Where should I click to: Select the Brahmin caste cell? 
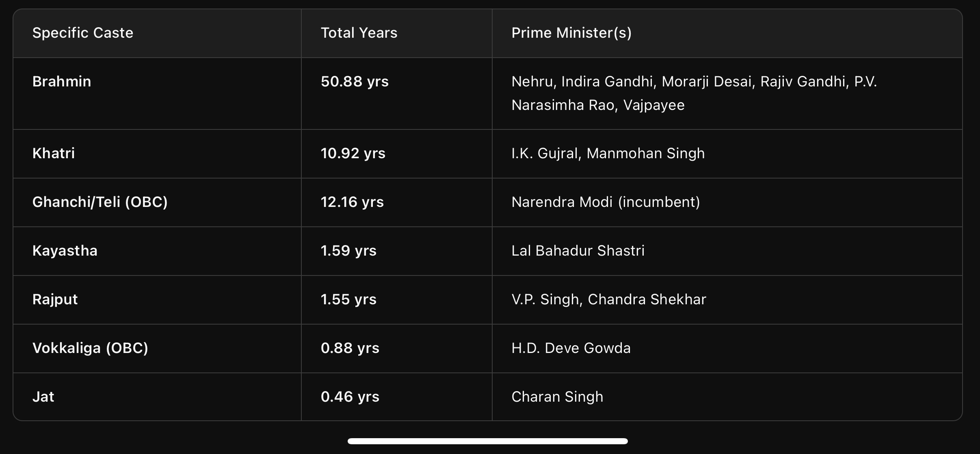(x=62, y=82)
